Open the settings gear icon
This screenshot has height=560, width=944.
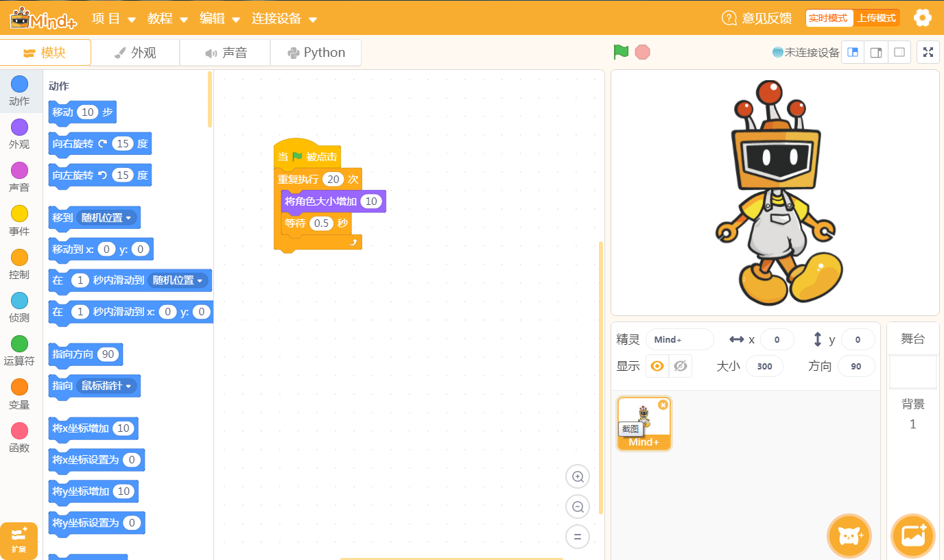click(x=923, y=18)
